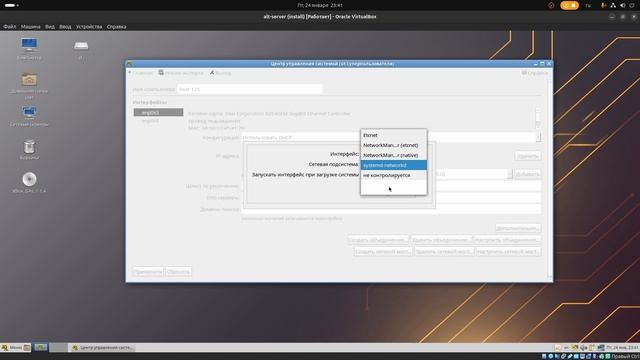Click the computer name input field
Image resolution: width=640 pixels, height=360 pixels.
249,89
